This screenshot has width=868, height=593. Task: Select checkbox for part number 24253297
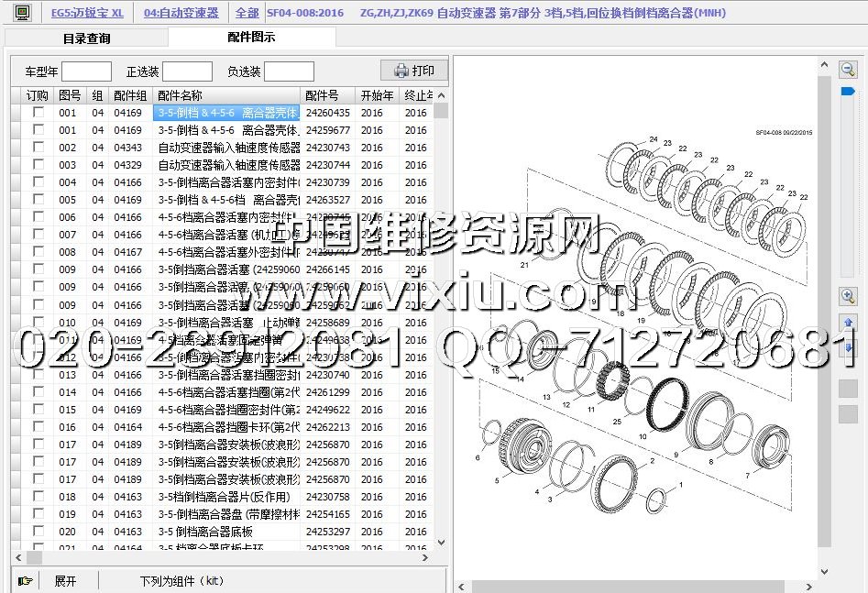pyautogui.click(x=38, y=531)
